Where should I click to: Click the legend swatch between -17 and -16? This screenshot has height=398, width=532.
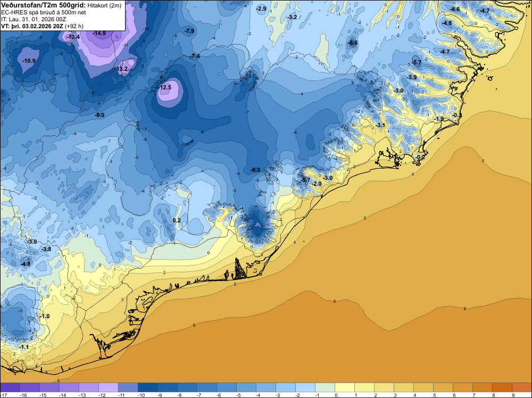[x=10, y=388]
